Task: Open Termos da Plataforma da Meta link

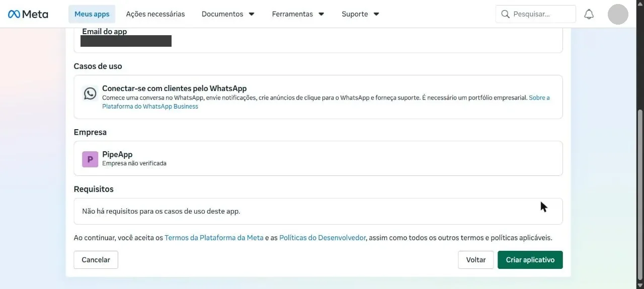Action: pyautogui.click(x=214, y=238)
